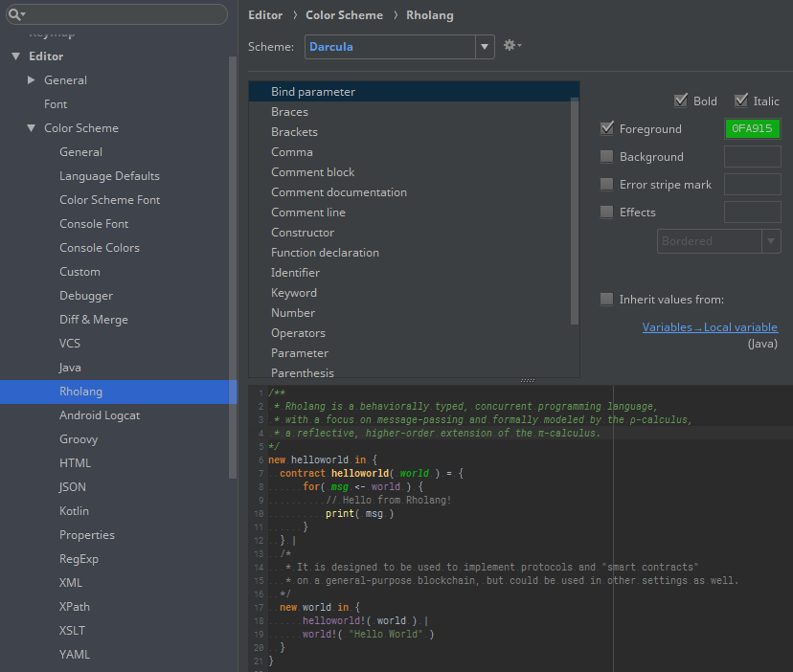Toggle the Bold checkbox

(x=681, y=101)
